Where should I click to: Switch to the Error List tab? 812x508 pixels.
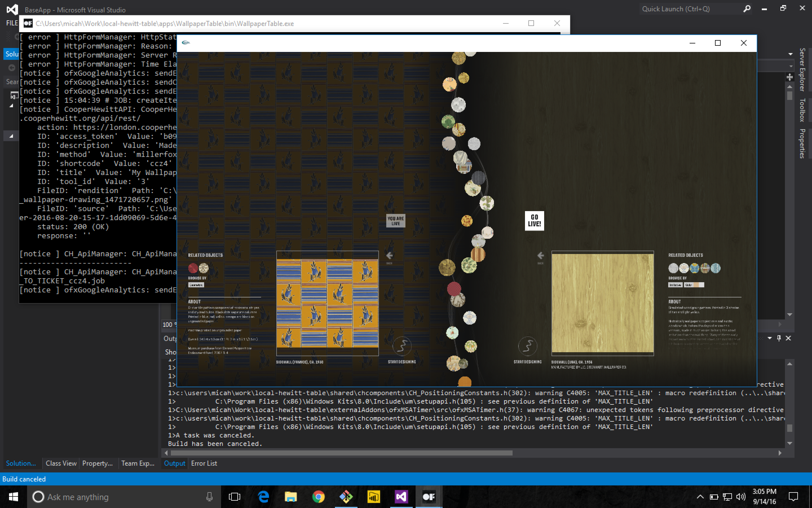click(204, 463)
